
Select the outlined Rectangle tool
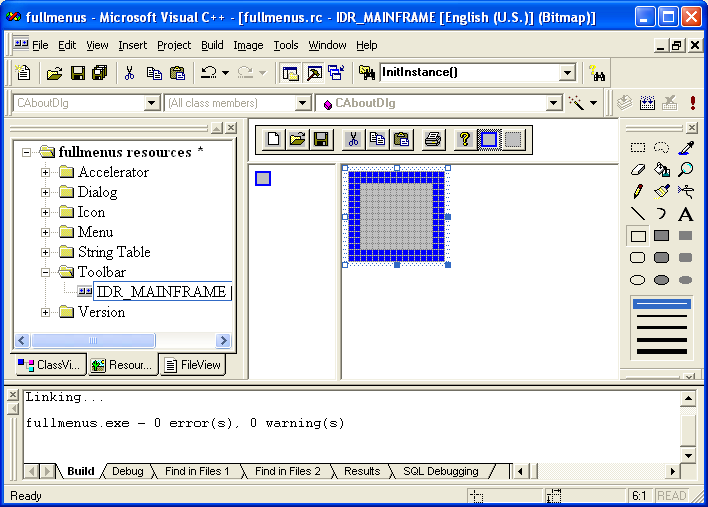click(638, 236)
